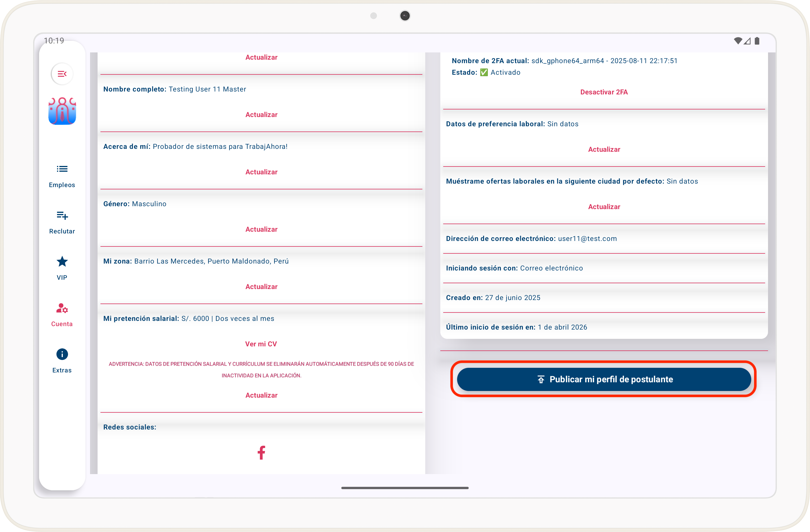The height and width of the screenshot is (532, 810).
Task: Open the Reclutar add-list icon
Action: pyautogui.click(x=62, y=215)
